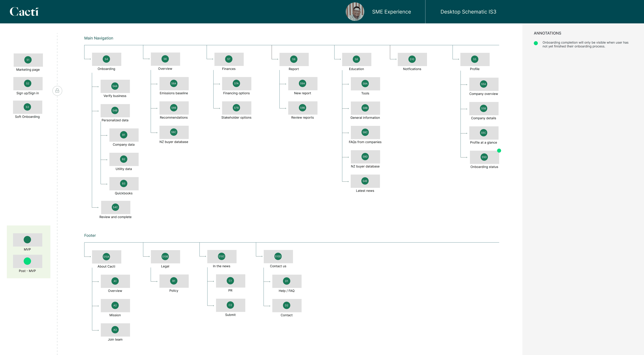Image resolution: width=644 pixels, height=355 pixels.
Task: Click the S6 Overview node badge
Action: click(x=165, y=59)
